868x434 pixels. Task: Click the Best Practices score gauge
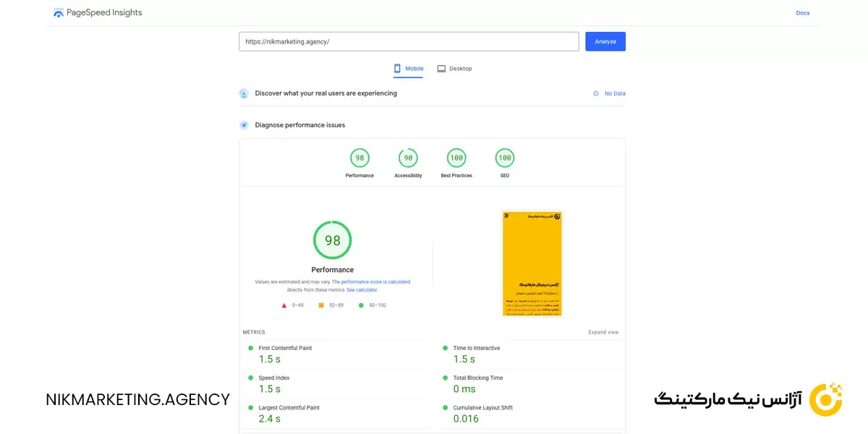pyautogui.click(x=456, y=158)
